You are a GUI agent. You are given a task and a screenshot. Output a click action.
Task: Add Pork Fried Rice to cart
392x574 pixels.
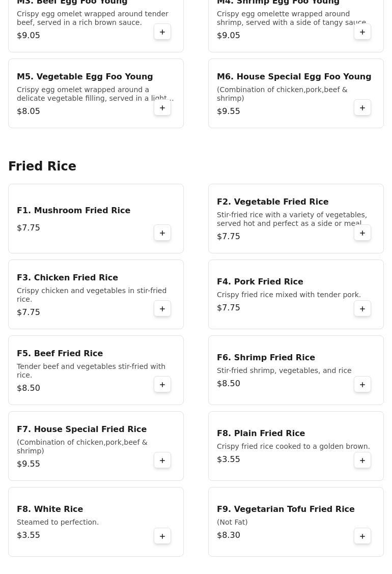point(362,309)
